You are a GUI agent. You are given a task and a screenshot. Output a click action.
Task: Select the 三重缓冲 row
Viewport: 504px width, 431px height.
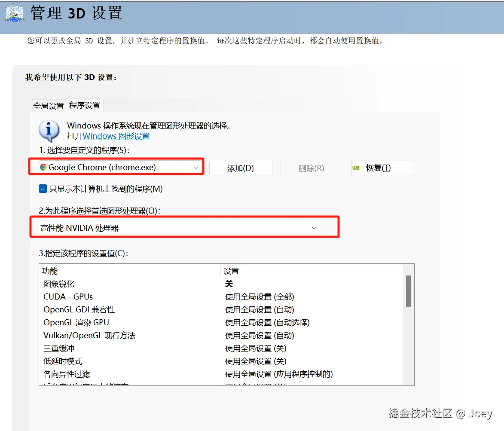coord(220,348)
